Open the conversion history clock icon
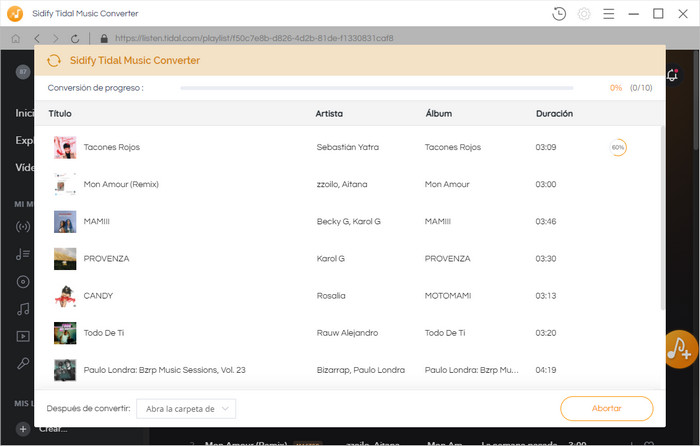The width and height of the screenshot is (700, 446). coord(559,14)
